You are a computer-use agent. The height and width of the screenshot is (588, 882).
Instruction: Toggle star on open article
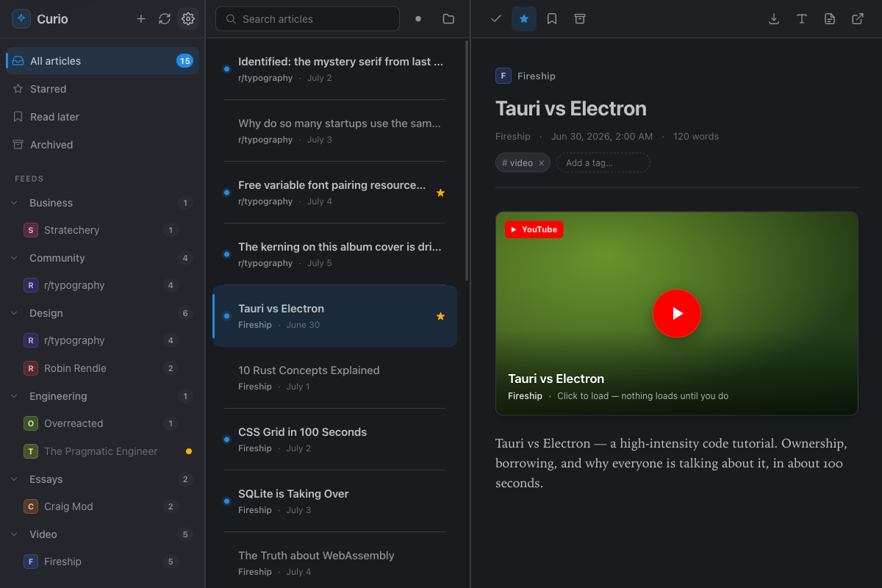pyautogui.click(x=524, y=19)
